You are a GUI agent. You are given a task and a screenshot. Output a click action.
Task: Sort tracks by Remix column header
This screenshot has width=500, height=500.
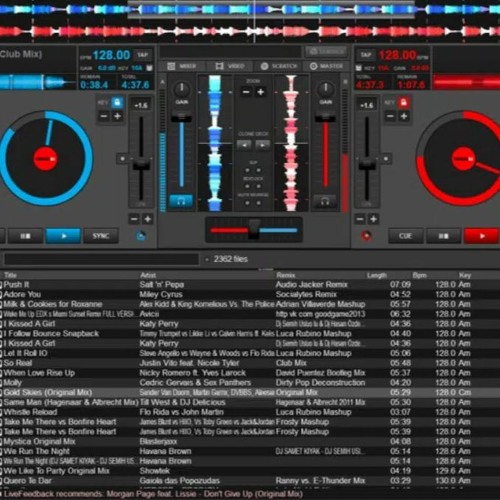[x=286, y=275]
